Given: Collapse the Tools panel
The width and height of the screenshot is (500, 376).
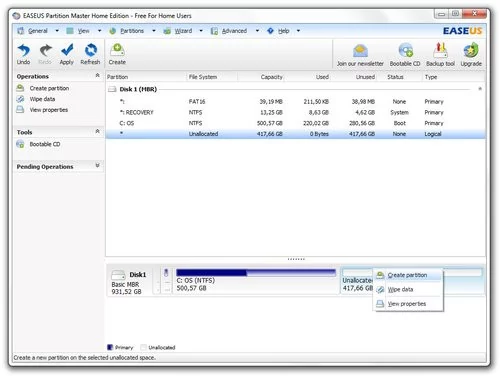Looking at the screenshot, I should pyautogui.click(x=97, y=131).
